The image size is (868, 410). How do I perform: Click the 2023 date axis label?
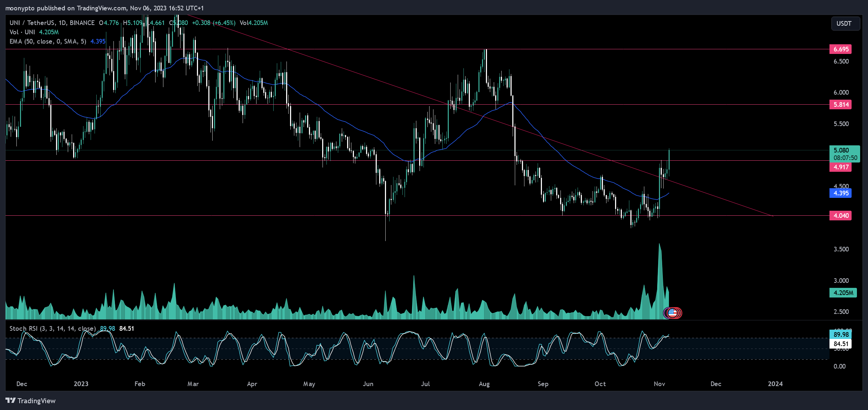(x=81, y=384)
